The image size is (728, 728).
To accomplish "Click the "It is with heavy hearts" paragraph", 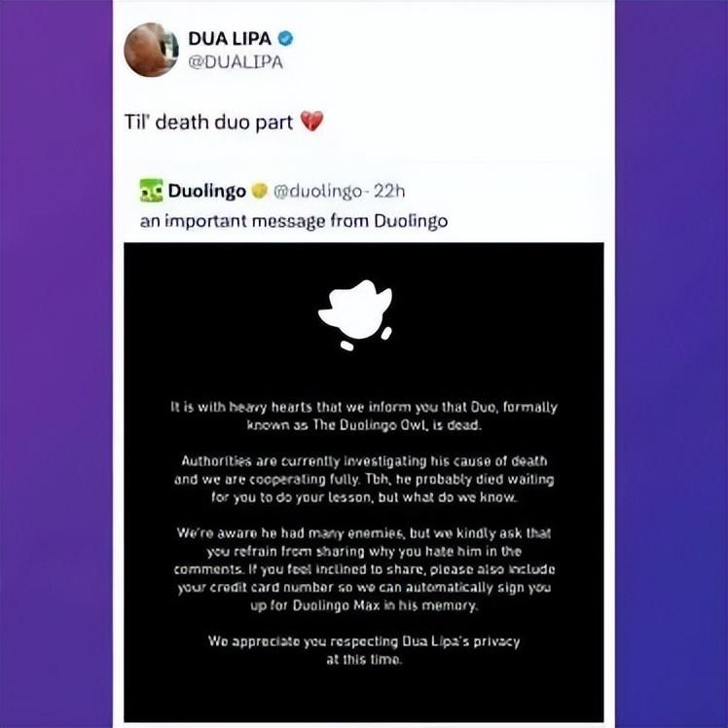I will pyautogui.click(x=364, y=416).
